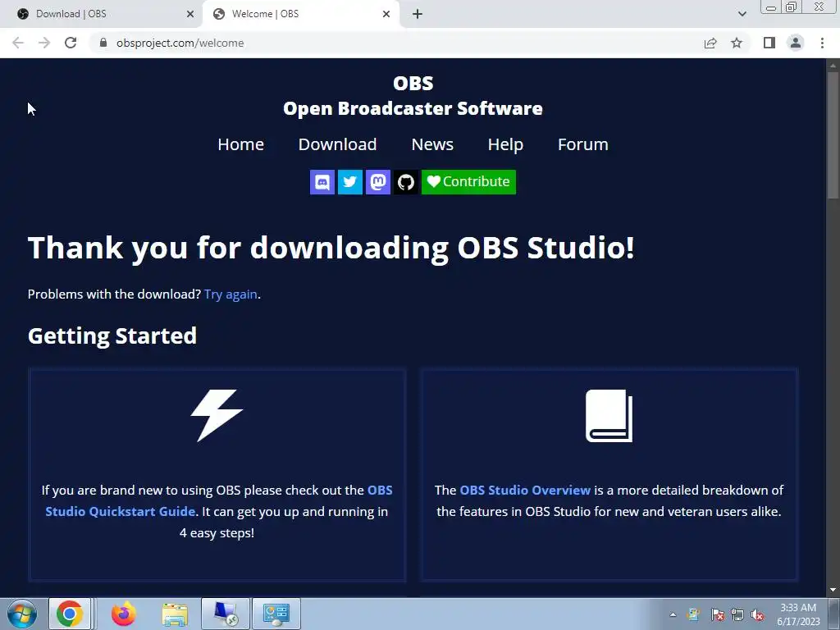Open the remote desktop taskbar icon
This screenshot has height=630, width=840.
click(226, 614)
